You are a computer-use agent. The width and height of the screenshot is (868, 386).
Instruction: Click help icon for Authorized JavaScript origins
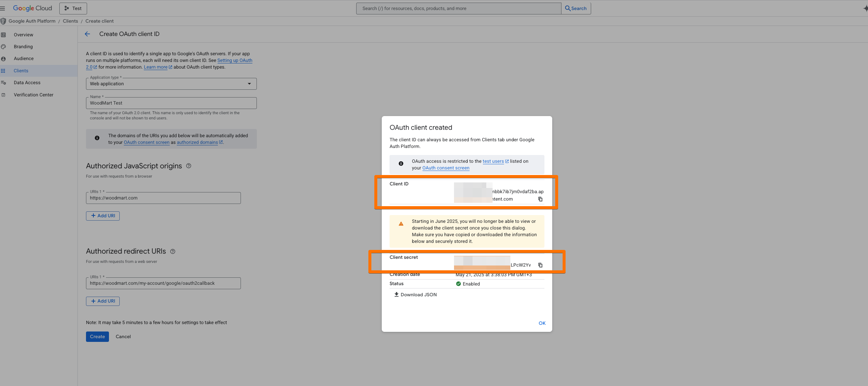[x=189, y=166]
